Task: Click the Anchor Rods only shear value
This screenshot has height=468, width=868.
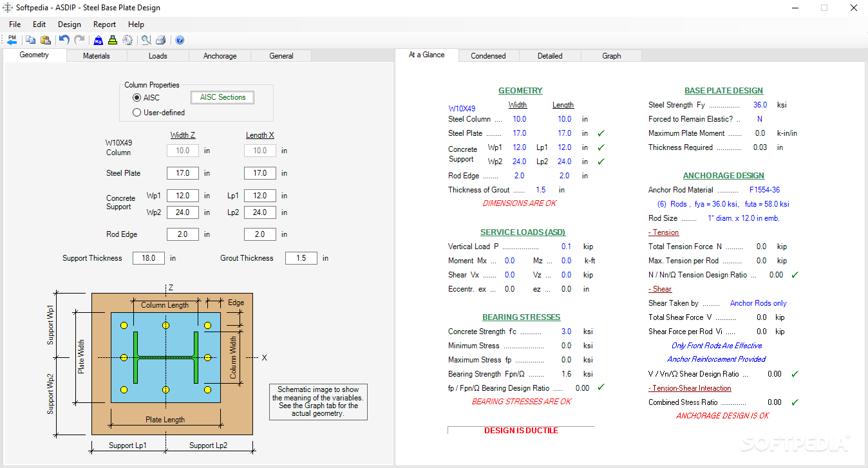Action: click(x=758, y=303)
